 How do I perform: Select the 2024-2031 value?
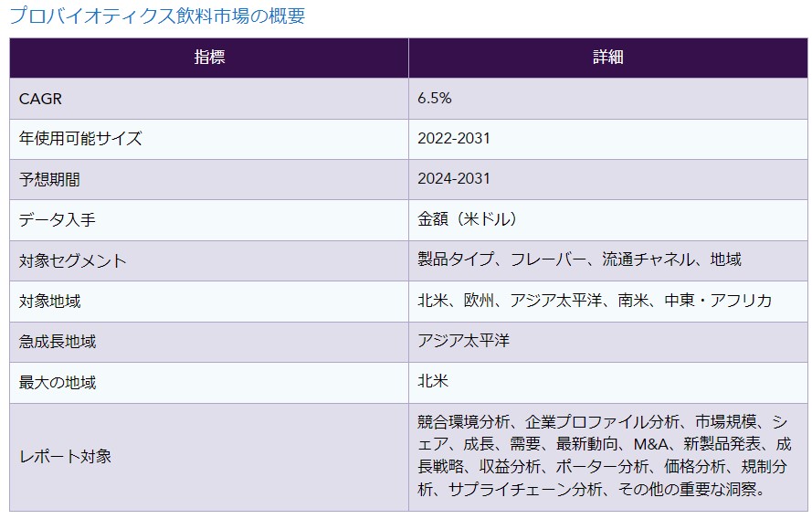(x=454, y=179)
